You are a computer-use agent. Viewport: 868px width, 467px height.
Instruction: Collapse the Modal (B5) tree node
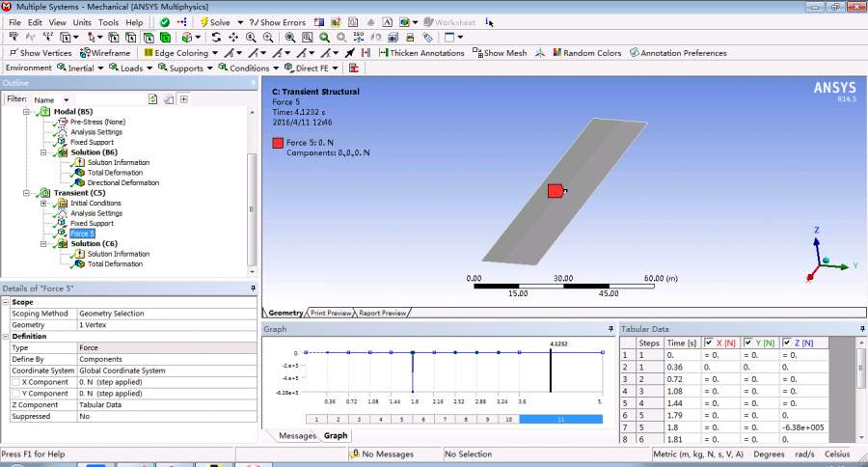(x=26, y=111)
